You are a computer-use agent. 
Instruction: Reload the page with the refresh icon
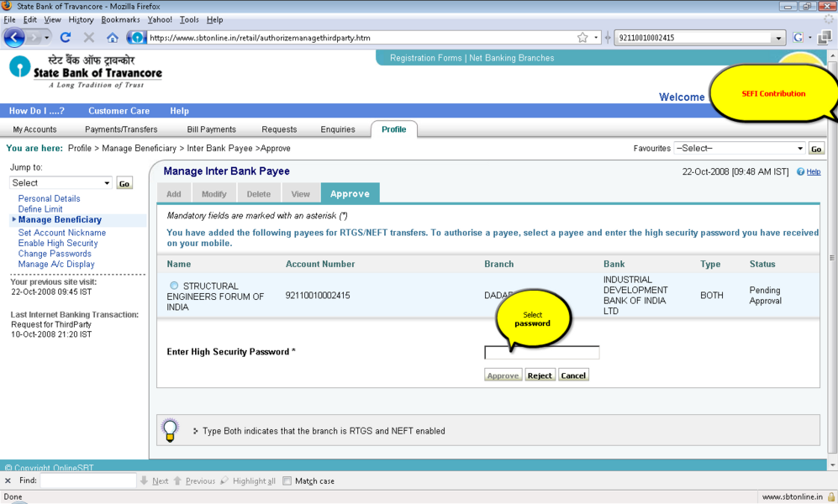66,38
